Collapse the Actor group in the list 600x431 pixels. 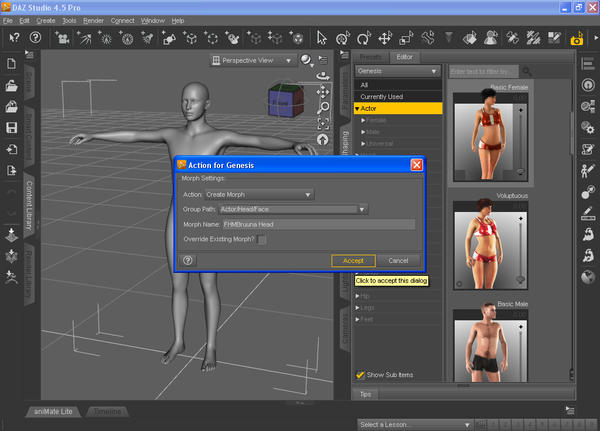357,109
